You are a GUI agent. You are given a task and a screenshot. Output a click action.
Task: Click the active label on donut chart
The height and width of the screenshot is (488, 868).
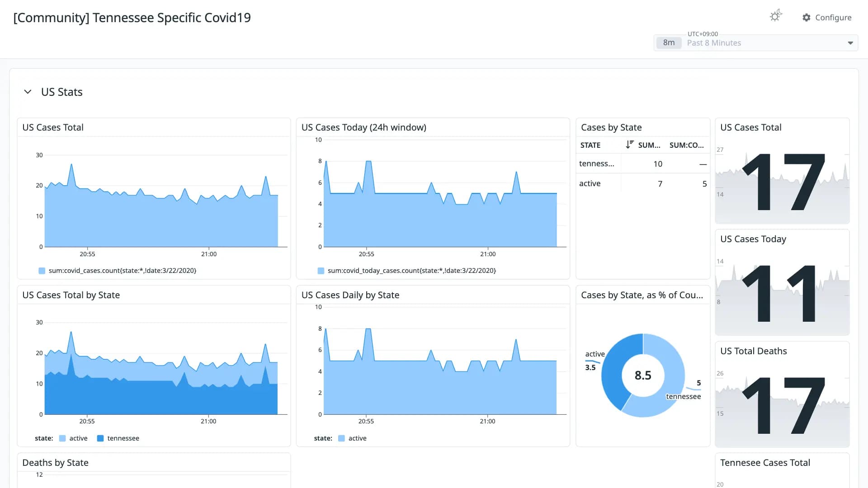(x=595, y=354)
